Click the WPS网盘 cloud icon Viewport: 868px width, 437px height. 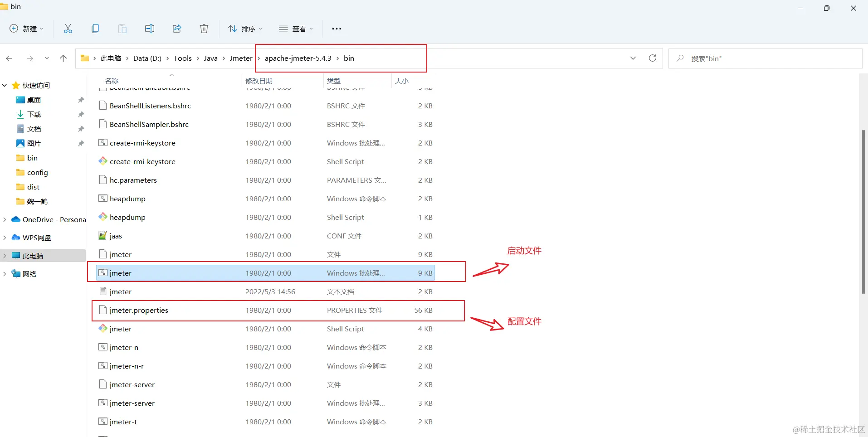click(x=16, y=238)
